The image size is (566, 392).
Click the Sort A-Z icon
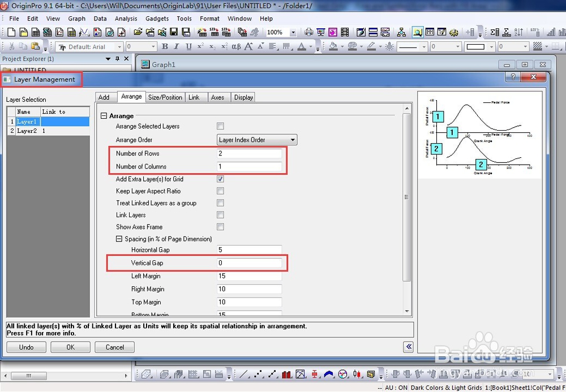tap(518, 32)
